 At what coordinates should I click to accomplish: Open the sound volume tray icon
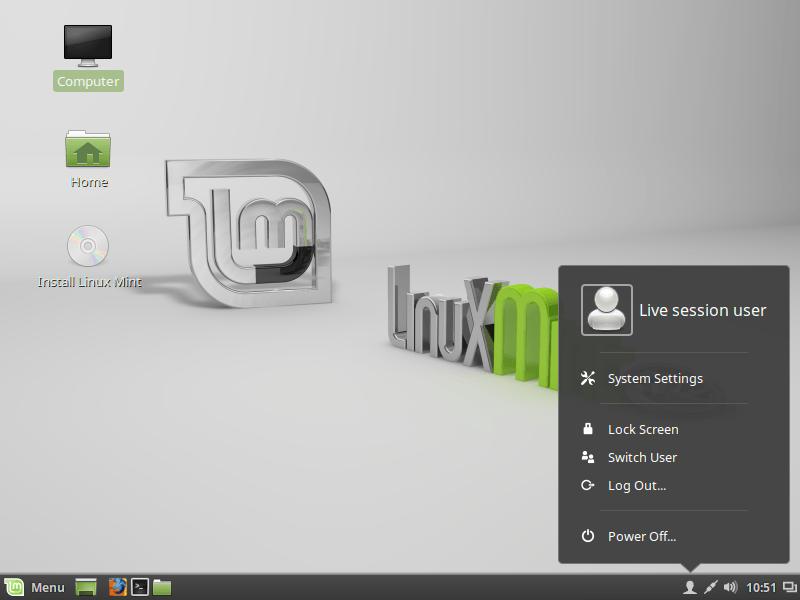click(x=731, y=588)
